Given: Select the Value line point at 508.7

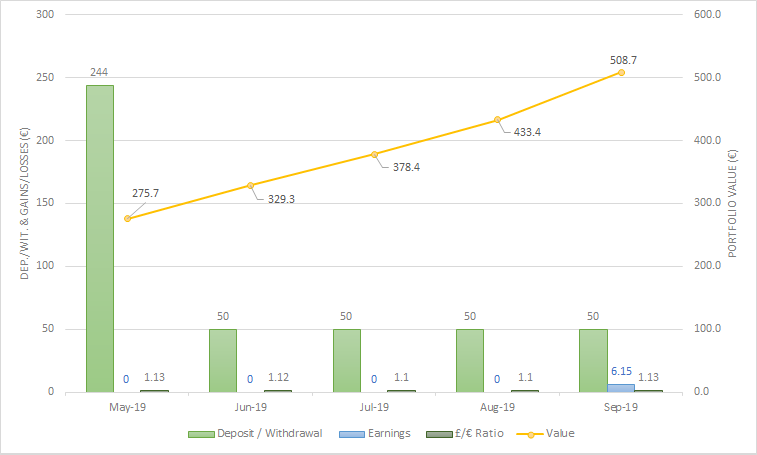Looking at the screenshot, I should pos(621,72).
